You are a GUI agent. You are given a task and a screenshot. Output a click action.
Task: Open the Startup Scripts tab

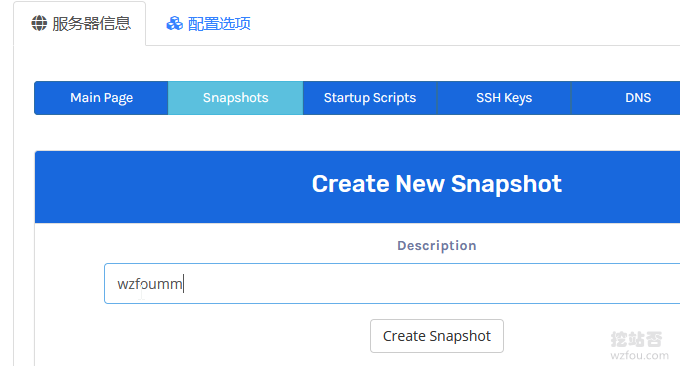click(x=370, y=98)
